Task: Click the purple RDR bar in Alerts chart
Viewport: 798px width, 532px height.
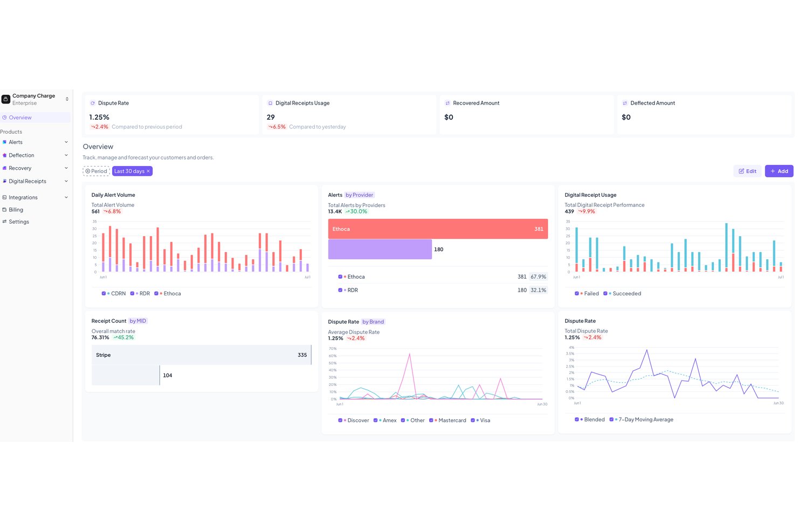Action: click(x=380, y=250)
